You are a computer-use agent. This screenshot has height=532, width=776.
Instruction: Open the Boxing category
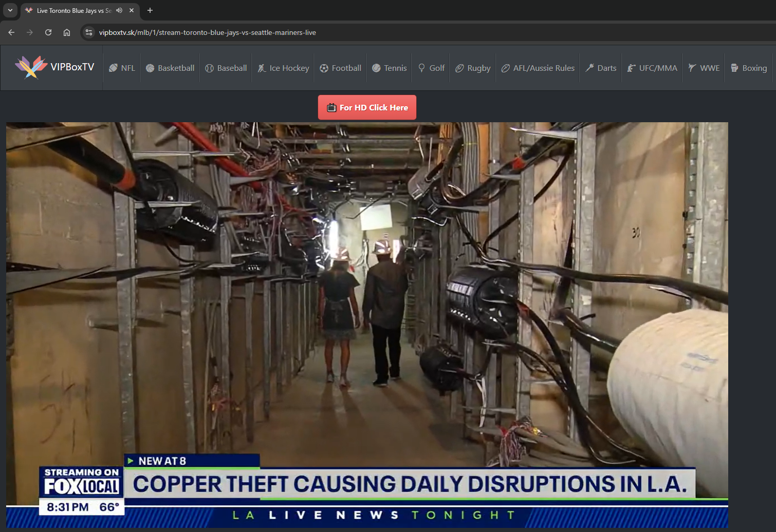[x=749, y=68]
